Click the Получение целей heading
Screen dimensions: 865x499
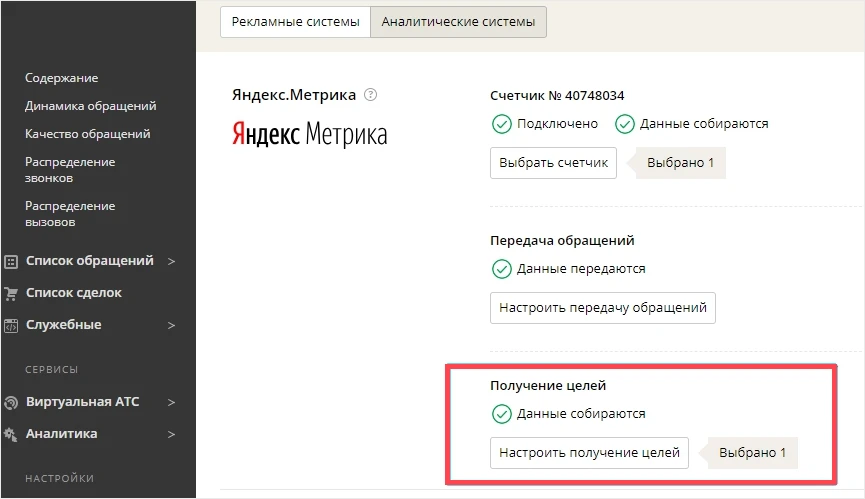click(548, 385)
